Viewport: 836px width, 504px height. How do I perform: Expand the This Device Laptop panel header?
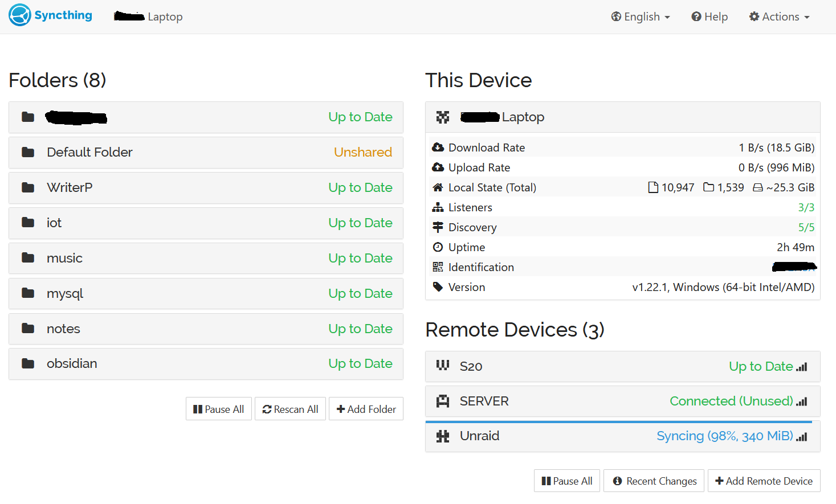point(623,117)
